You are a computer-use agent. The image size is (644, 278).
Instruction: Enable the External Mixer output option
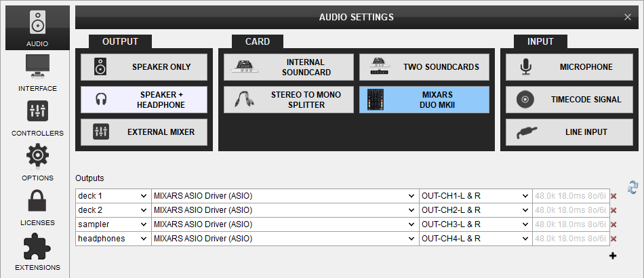[144, 132]
